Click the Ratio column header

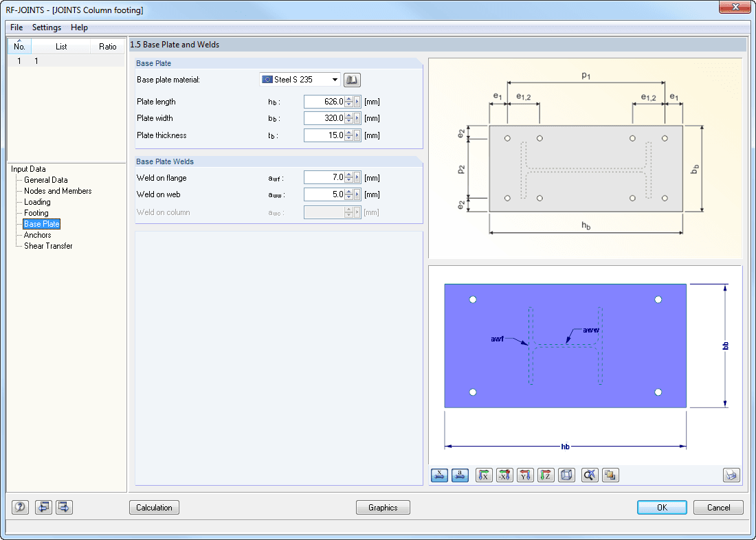point(107,46)
